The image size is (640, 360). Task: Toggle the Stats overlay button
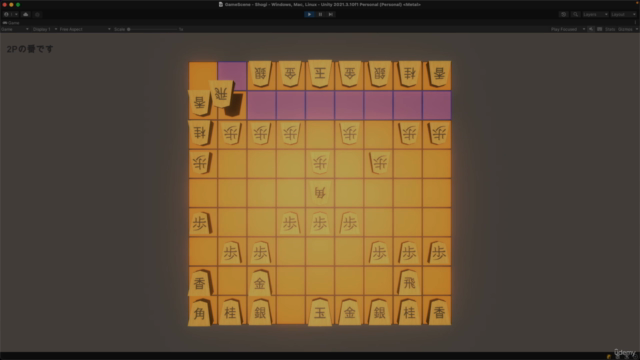pos(610,29)
